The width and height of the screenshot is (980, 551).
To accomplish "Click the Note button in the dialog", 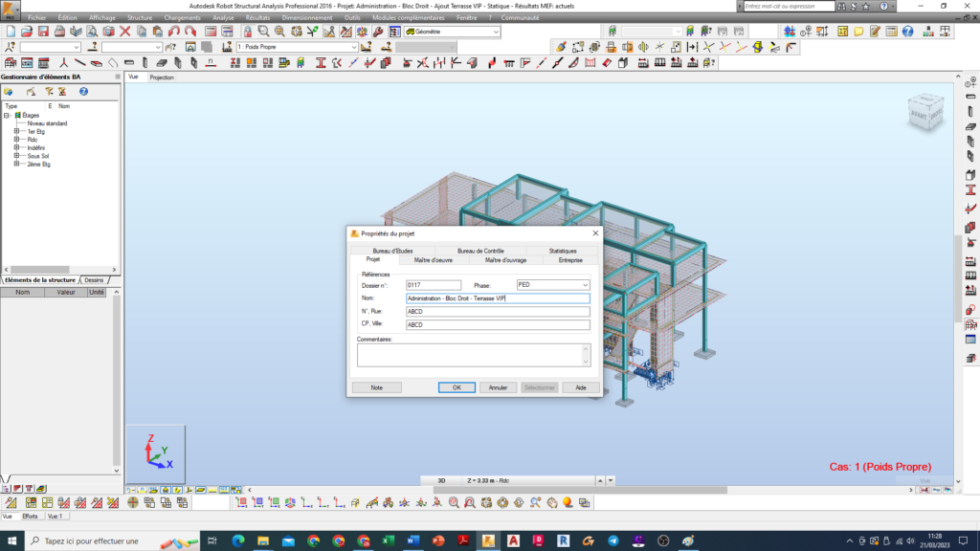I will click(x=376, y=387).
